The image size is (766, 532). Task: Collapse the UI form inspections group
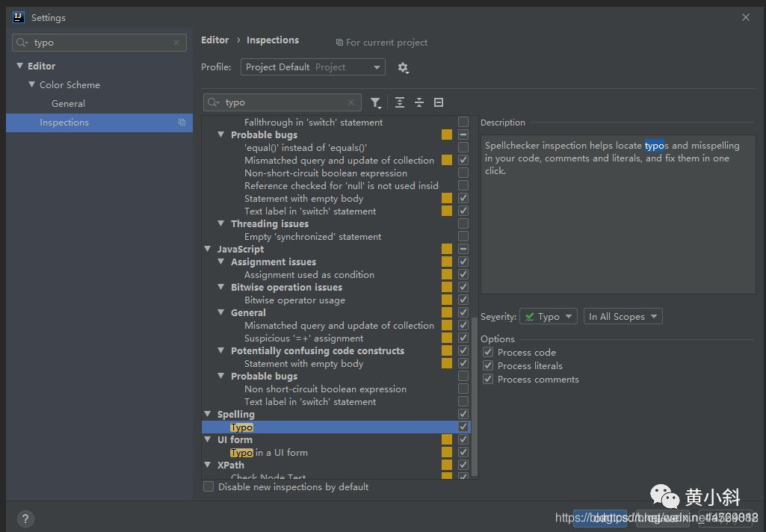208,439
